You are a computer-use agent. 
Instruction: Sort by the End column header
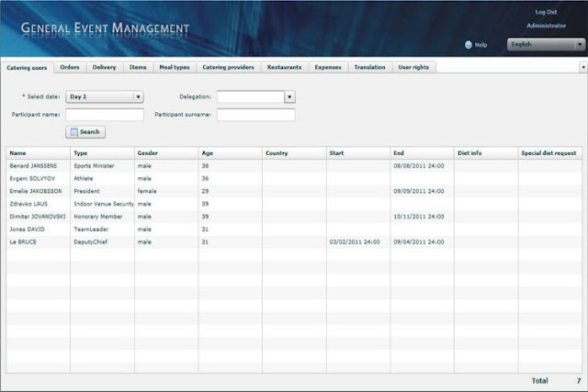coord(423,153)
